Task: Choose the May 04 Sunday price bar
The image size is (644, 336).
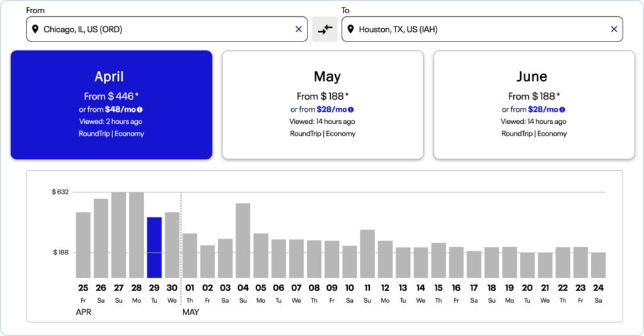Action: point(243,241)
